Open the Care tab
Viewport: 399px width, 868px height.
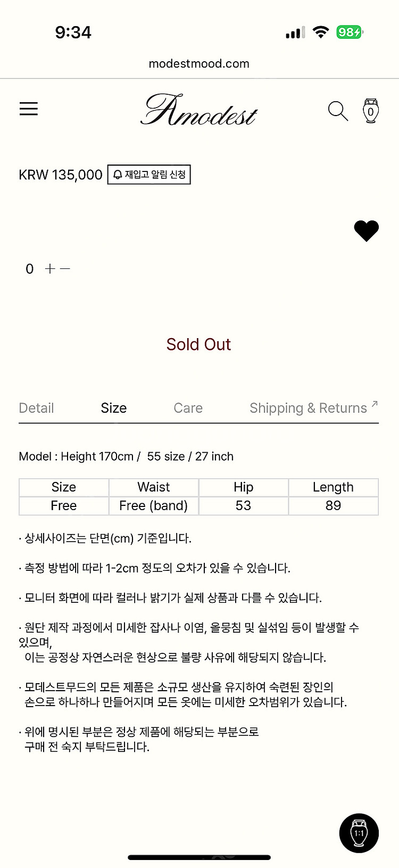(188, 408)
